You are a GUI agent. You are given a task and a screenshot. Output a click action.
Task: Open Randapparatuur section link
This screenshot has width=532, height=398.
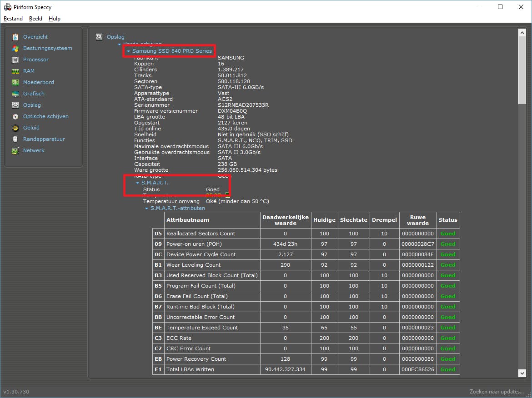(x=44, y=139)
